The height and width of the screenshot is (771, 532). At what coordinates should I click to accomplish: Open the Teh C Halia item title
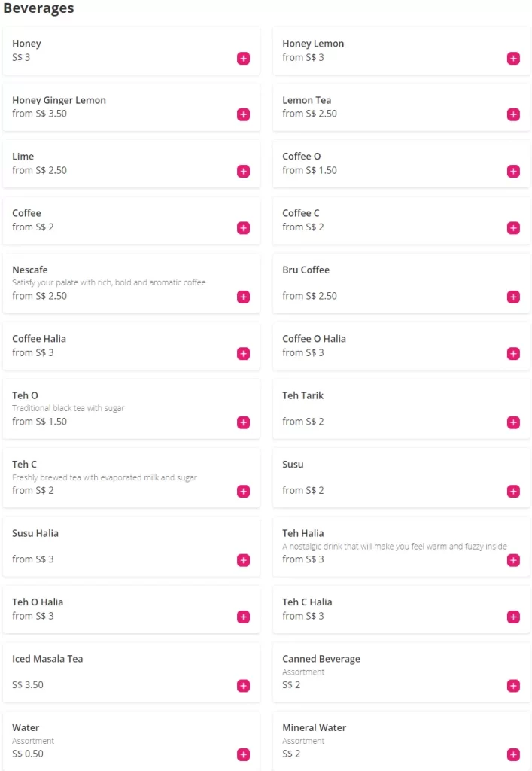(x=307, y=602)
